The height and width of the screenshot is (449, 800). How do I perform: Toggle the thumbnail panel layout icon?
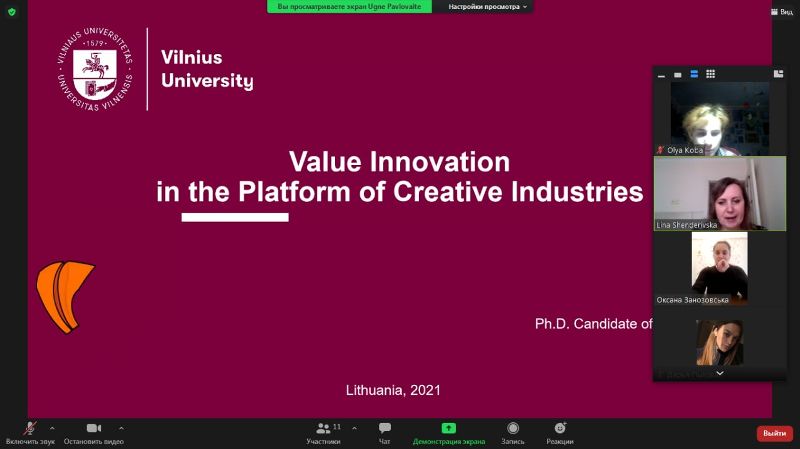[x=778, y=74]
